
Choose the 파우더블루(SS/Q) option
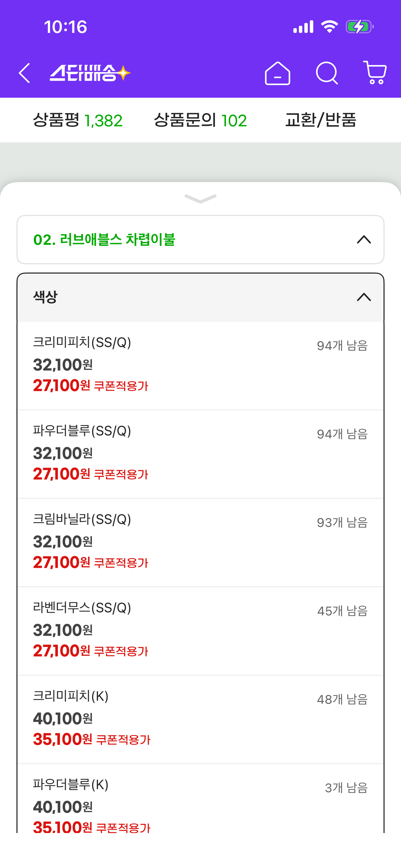(200, 454)
